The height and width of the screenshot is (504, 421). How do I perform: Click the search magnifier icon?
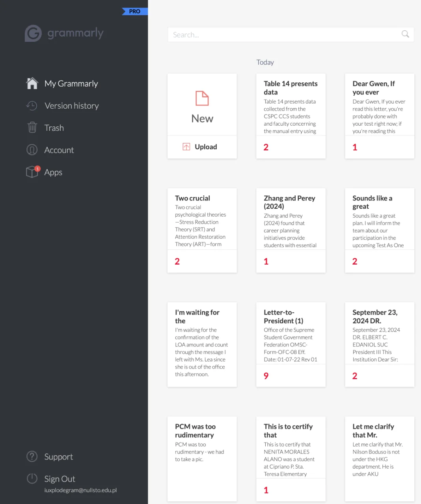(405, 34)
